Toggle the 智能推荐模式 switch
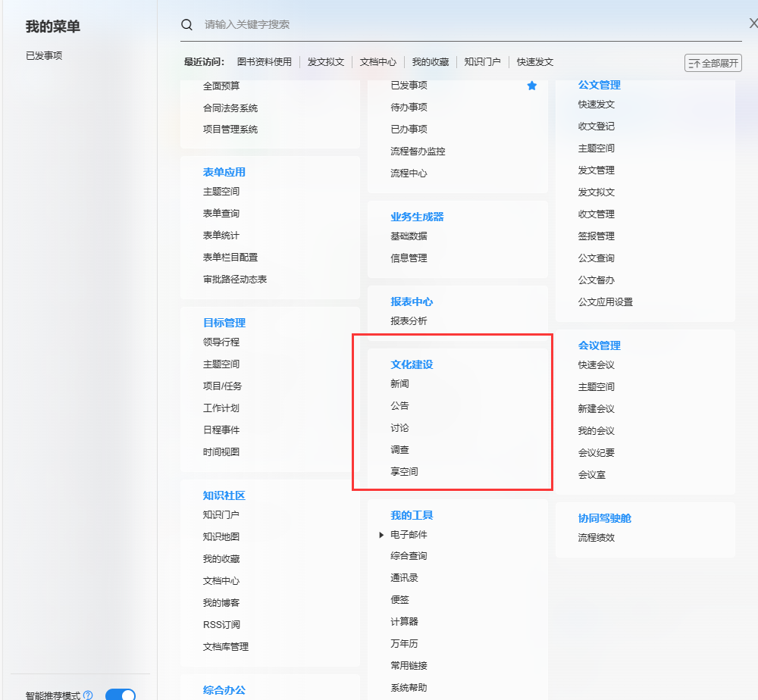This screenshot has height=700, width=758. pos(120,695)
